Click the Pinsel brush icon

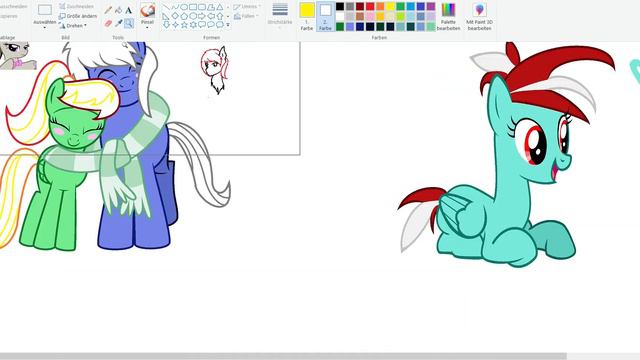[148, 10]
